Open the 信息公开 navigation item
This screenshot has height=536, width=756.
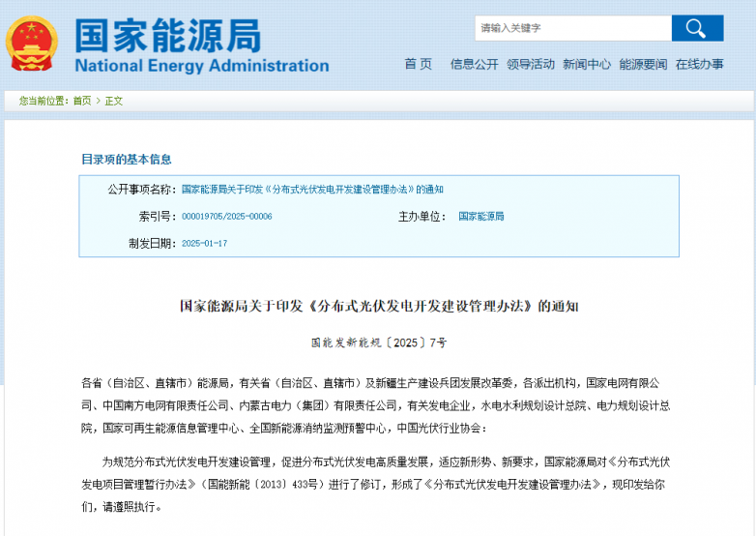(x=474, y=65)
